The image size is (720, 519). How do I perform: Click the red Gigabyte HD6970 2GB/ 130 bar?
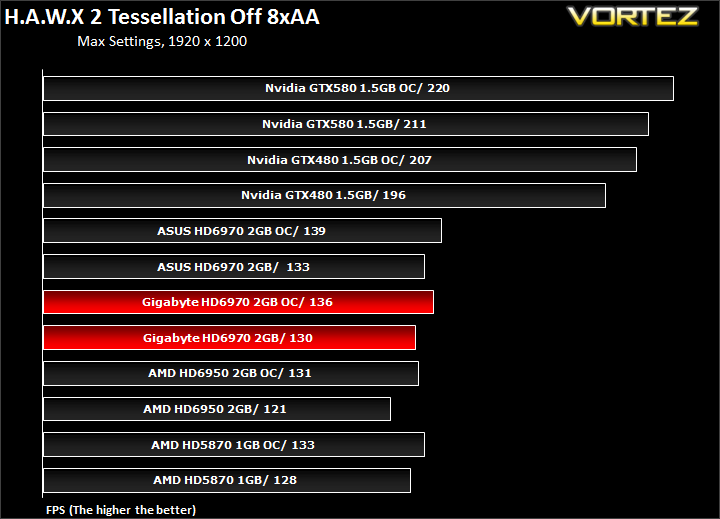click(x=229, y=338)
